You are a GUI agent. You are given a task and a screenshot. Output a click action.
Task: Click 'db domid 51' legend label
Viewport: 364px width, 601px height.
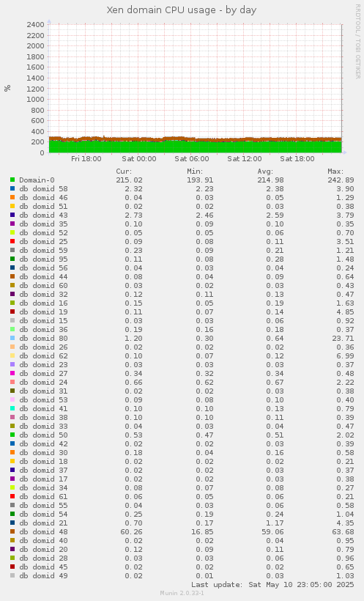[x=43, y=206]
